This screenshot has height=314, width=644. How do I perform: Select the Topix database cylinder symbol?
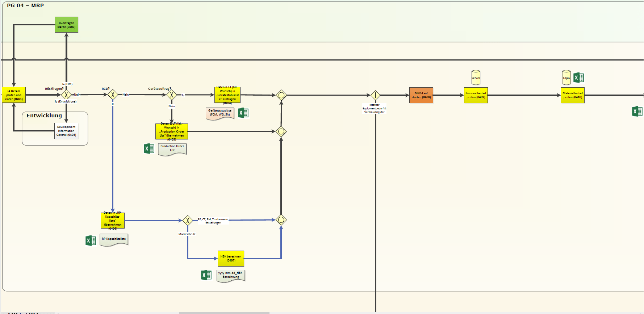coord(566,78)
